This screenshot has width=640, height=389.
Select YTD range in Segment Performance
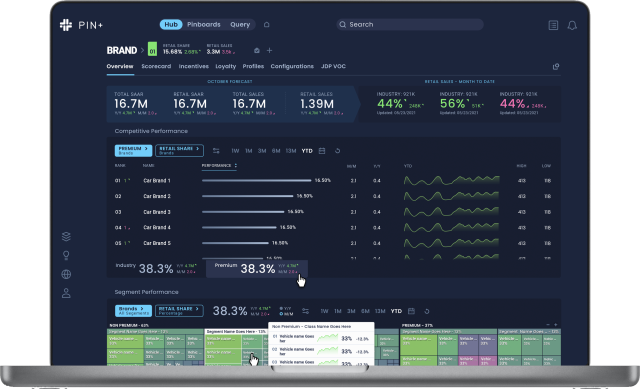pos(396,311)
